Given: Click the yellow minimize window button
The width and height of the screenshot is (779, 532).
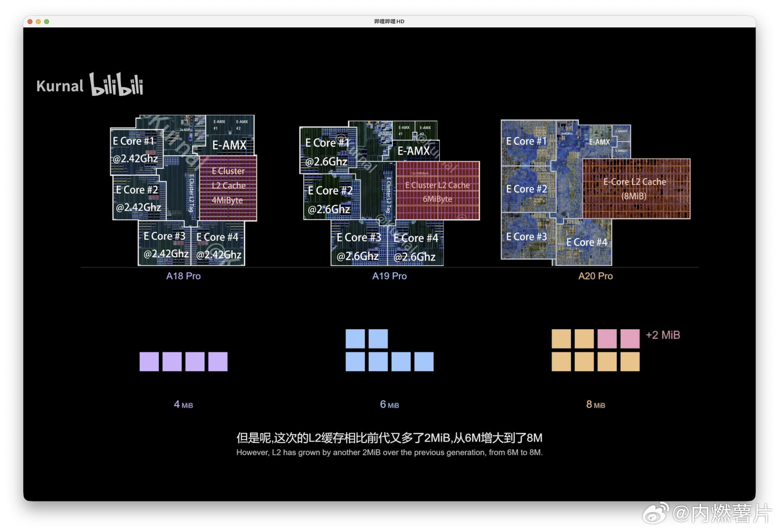Looking at the screenshot, I should click(x=38, y=22).
